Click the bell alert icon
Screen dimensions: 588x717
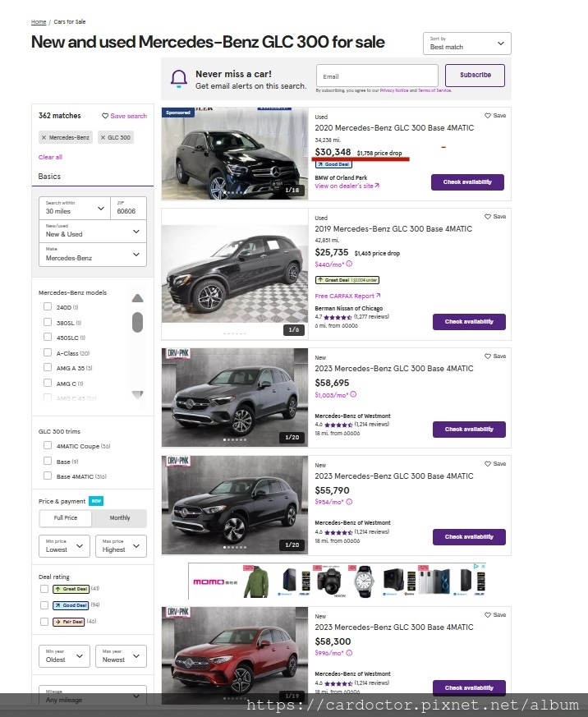[x=179, y=79]
